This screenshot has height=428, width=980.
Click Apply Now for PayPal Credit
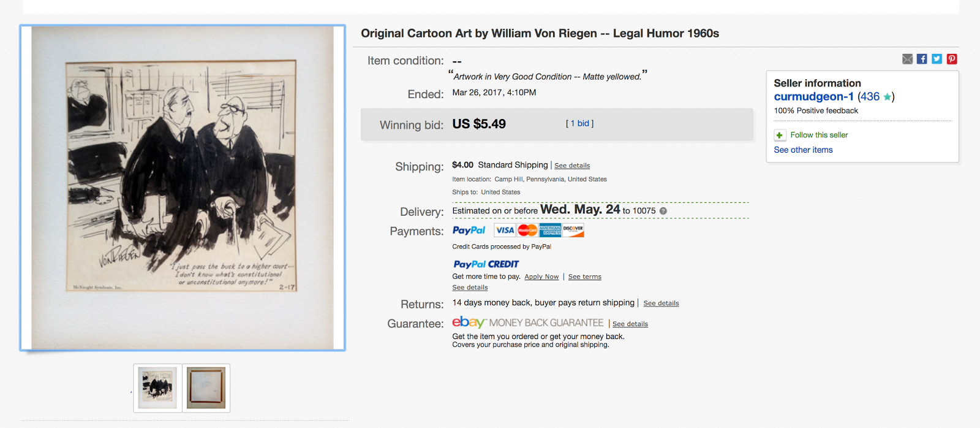541,277
